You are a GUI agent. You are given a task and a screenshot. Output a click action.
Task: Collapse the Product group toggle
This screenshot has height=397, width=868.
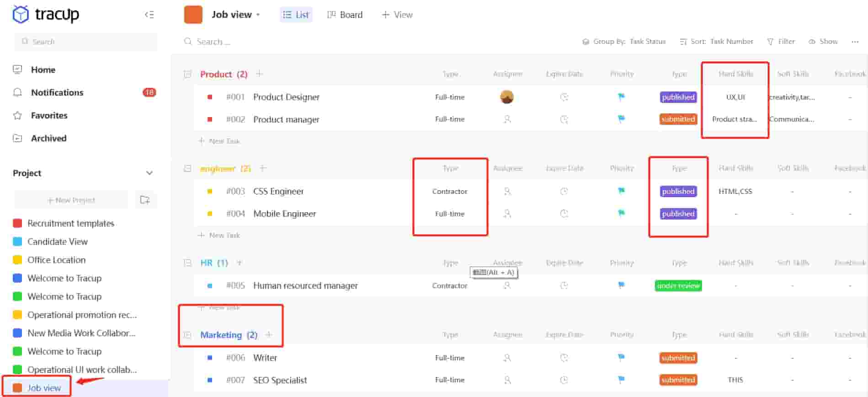point(187,74)
